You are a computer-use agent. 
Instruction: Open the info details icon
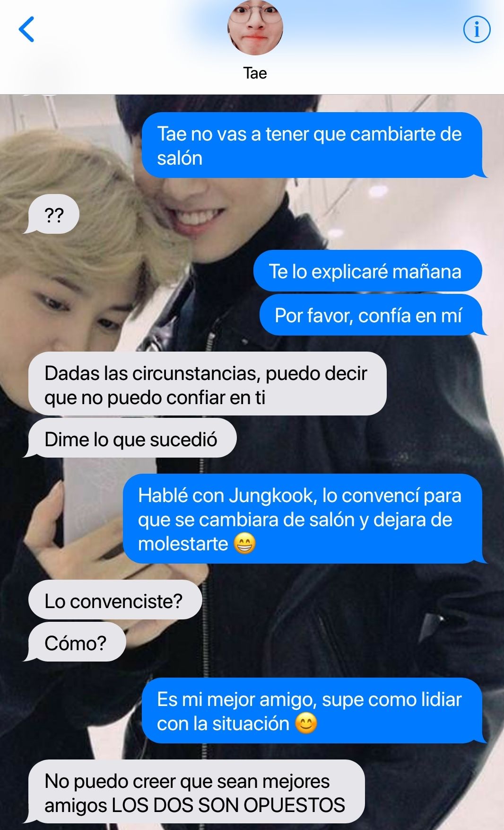tap(477, 29)
